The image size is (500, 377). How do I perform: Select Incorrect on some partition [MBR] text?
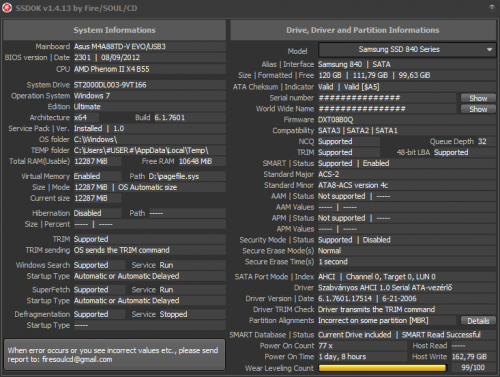(373, 321)
